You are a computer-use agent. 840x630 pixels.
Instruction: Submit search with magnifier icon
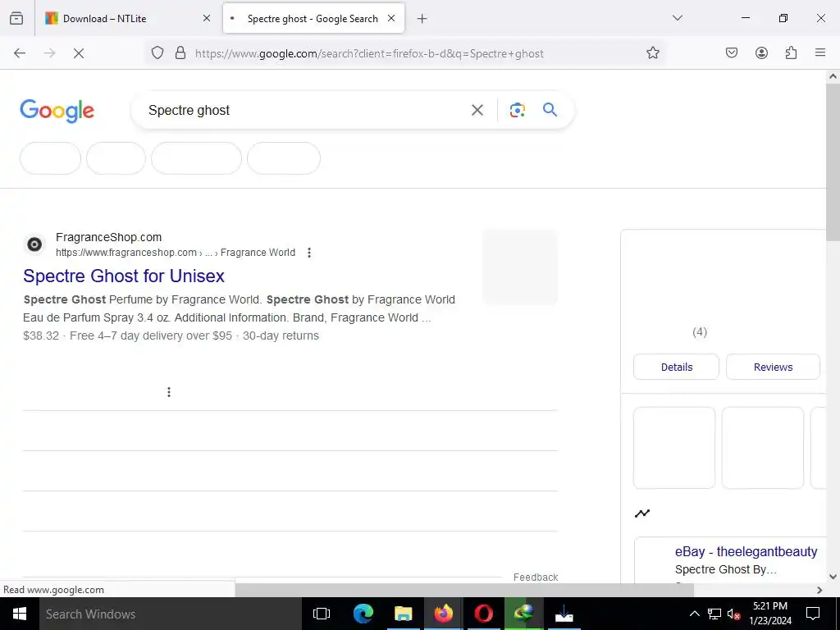pyautogui.click(x=550, y=110)
